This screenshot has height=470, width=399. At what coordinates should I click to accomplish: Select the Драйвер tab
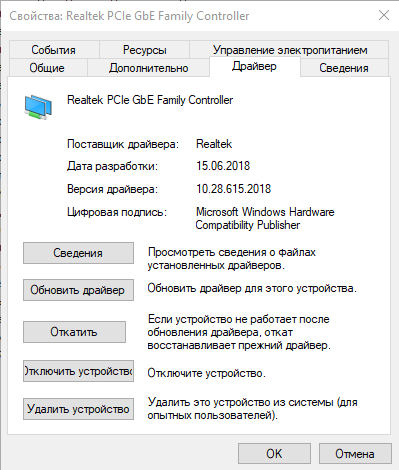[x=254, y=66]
